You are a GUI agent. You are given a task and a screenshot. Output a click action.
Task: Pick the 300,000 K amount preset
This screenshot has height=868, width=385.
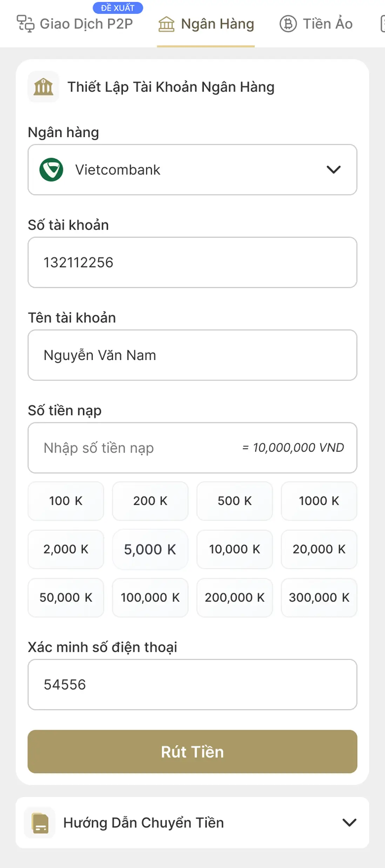tap(319, 598)
